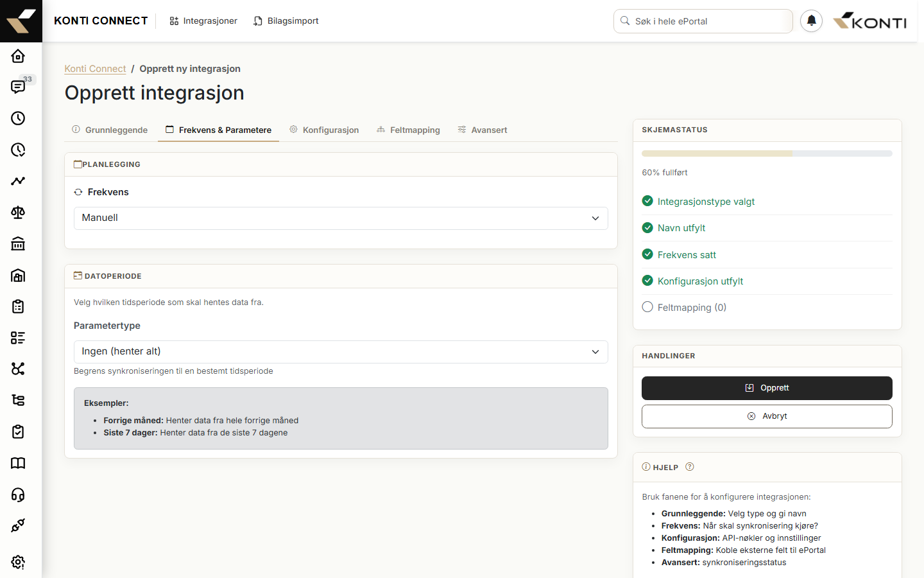Open the trend line chart icon
The image size is (924, 578).
18,181
